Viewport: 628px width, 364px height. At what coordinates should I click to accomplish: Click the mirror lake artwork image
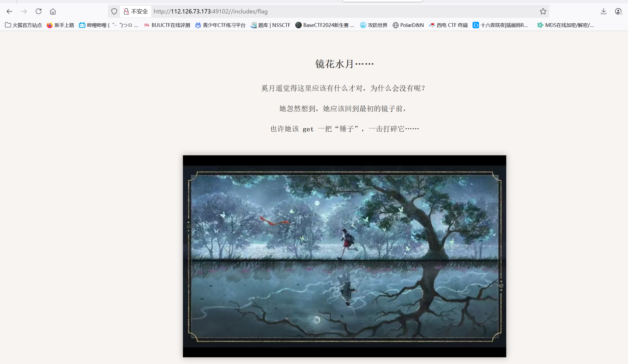tap(344, 256)
